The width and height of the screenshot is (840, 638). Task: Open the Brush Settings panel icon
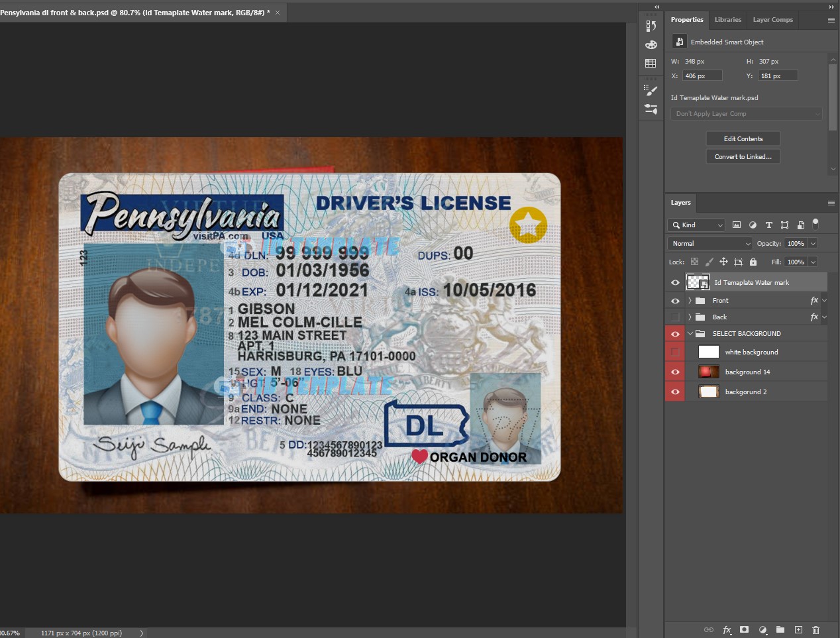pos(651,90)
